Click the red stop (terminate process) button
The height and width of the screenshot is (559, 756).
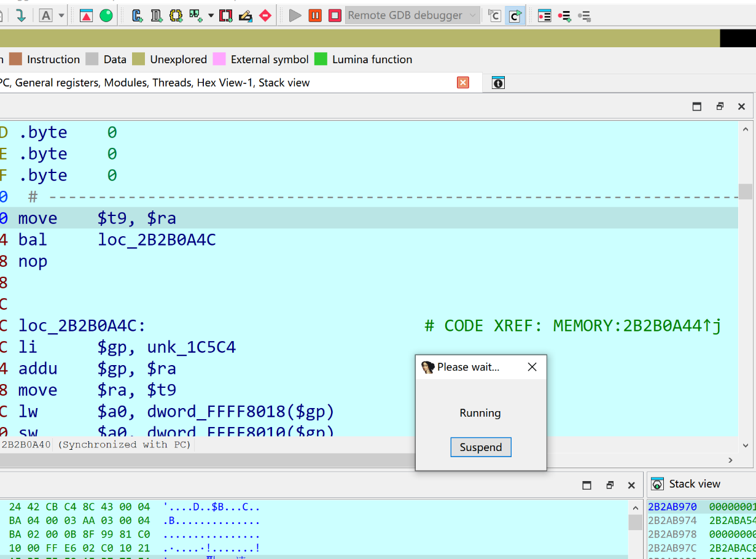(335, 15)
